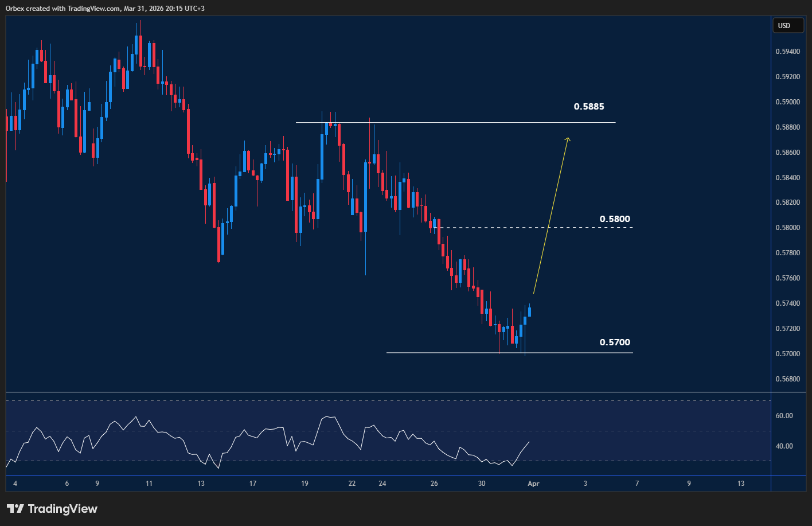This screenshot has height=526, width=812.
Task: Click the TradingView wordmark link
Action: pos(63,509)
